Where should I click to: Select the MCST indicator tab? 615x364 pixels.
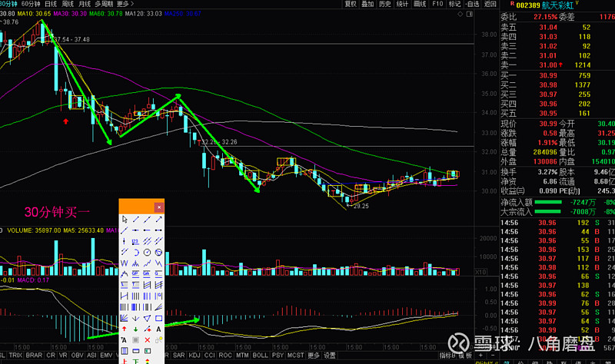tap(296, 356)
